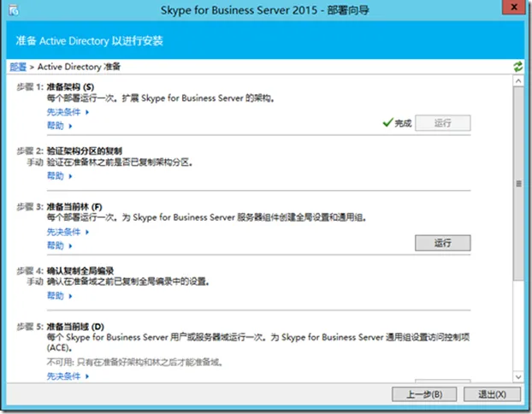This screenshot has height=414, width=532.
Task: Click the step 4 title 确认复制全局编录
Action: coord(80,271)
